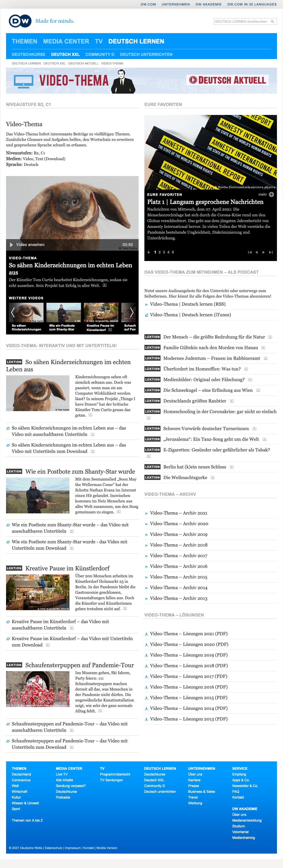This screenshot has height=868, width=283.
Task: Open 'Medientraining' footer link
Action: 243,838
